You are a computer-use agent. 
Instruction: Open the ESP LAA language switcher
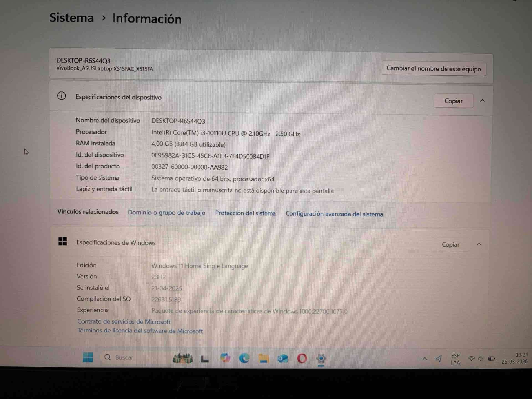(455, 358)
